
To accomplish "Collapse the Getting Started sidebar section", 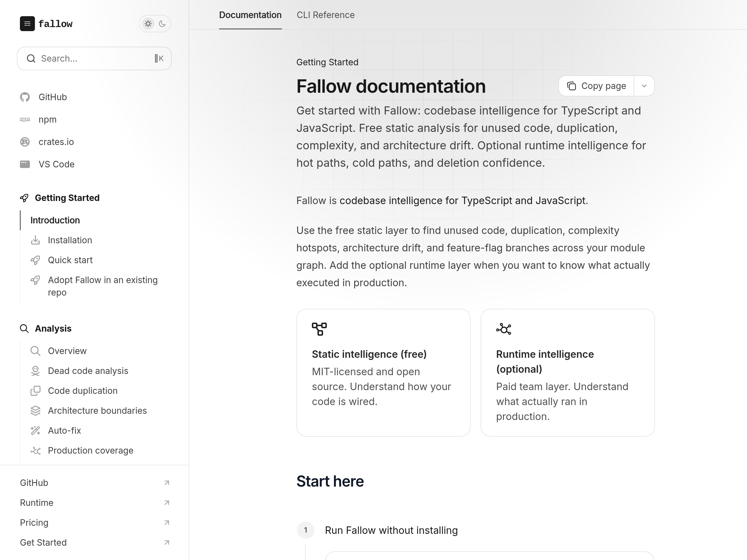I will click(x=67, y=198).
